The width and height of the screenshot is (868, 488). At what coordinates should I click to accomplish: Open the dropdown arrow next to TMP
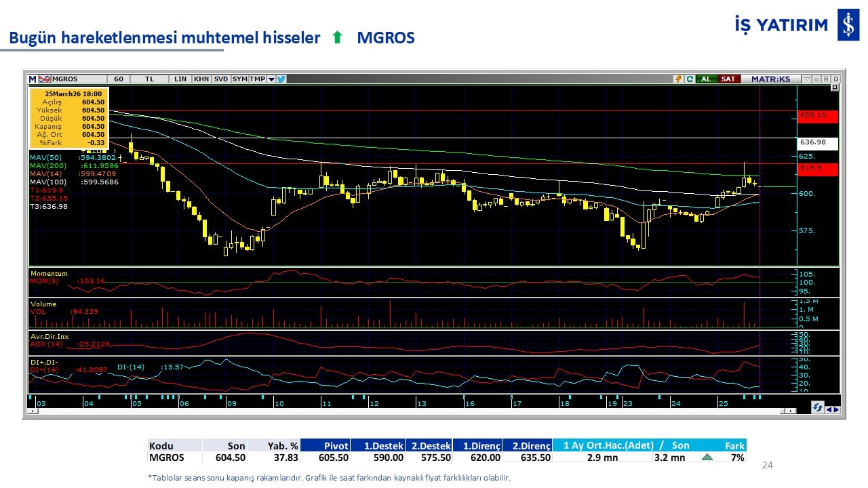271,79
